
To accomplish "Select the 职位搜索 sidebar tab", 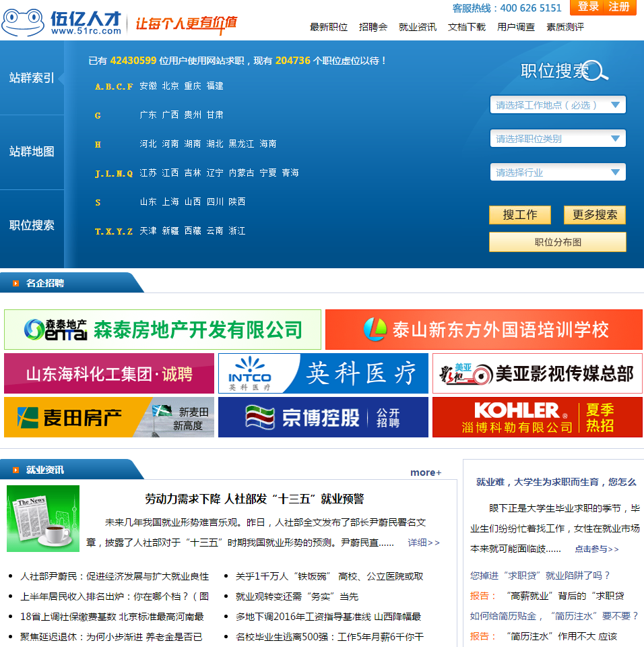I will pyautogui.click(x=32, y=225).
